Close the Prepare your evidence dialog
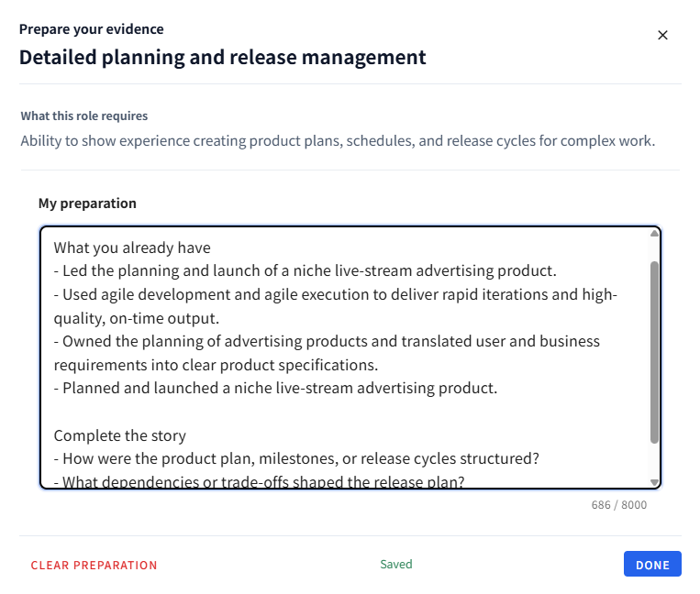The image size is (700, 594). (x=662, y=35)
